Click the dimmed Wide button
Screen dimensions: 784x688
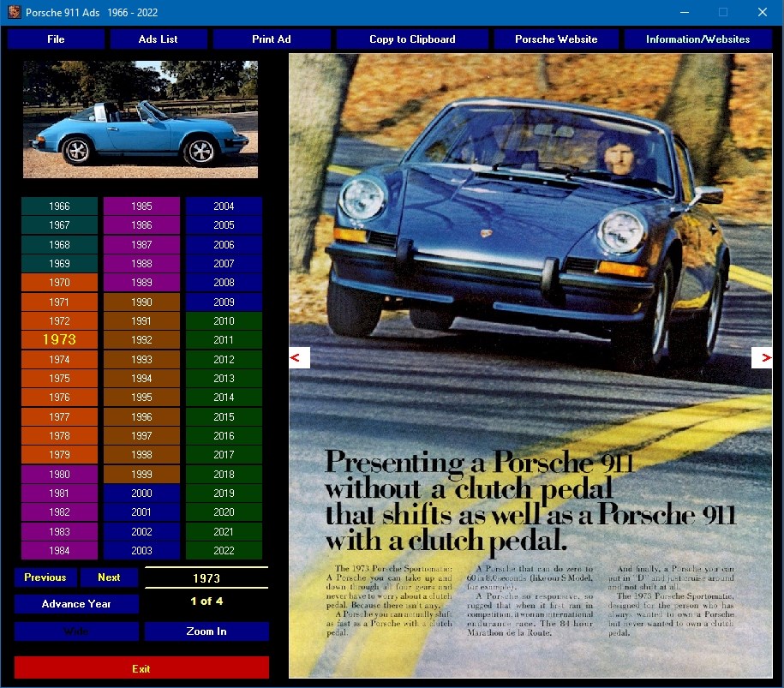pyautogui.click(x=76, y=631)
